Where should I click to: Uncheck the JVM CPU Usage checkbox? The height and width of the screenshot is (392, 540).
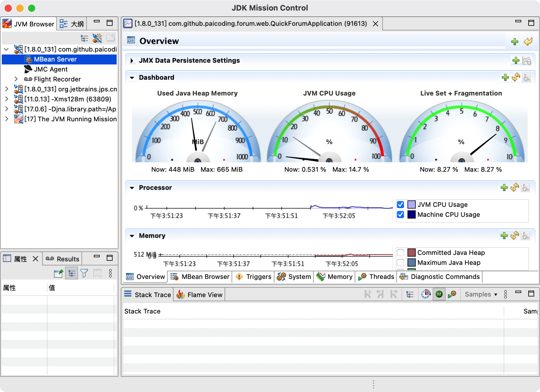coord(400,204)
